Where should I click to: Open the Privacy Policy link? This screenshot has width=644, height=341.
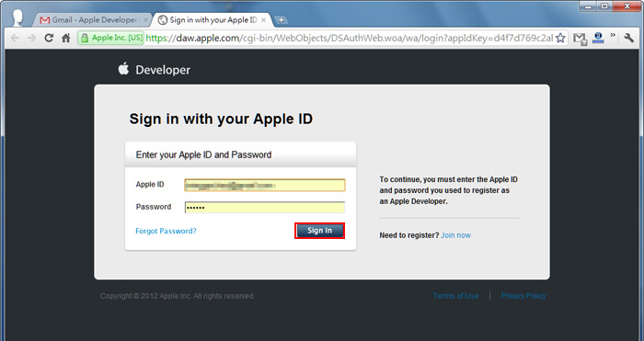click(523, 296)
